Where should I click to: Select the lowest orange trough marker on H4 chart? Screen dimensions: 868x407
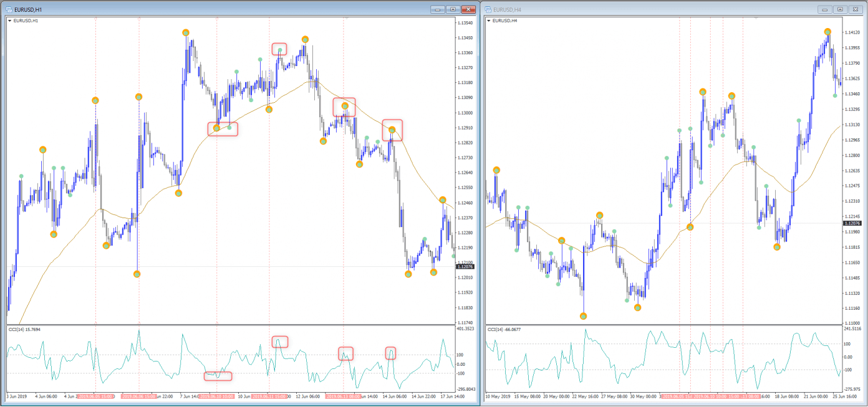click(583, 317)
